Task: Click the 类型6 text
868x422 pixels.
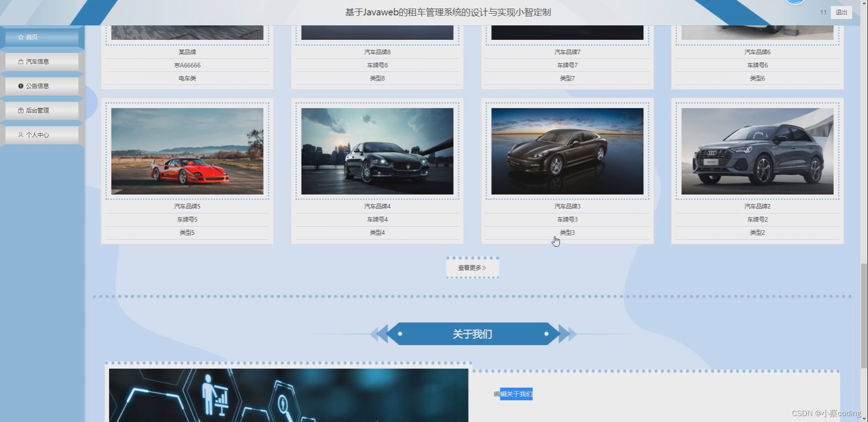Action: [x=758, y=78]
